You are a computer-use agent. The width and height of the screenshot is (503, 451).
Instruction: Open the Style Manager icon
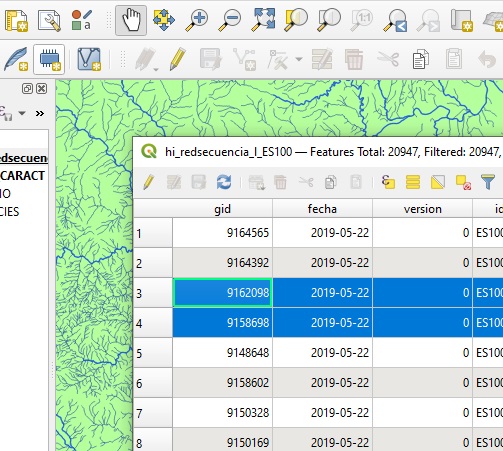[81, 21]
